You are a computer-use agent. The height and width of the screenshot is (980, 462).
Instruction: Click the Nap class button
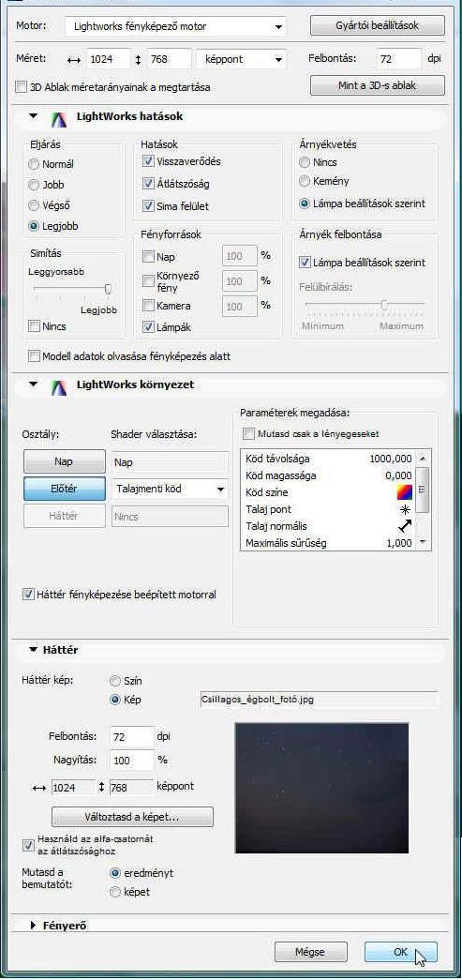65,462
